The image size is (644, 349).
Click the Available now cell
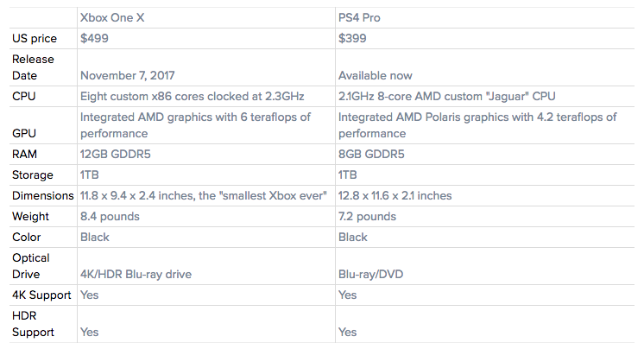pyautogui.click(x=376, y=75)
